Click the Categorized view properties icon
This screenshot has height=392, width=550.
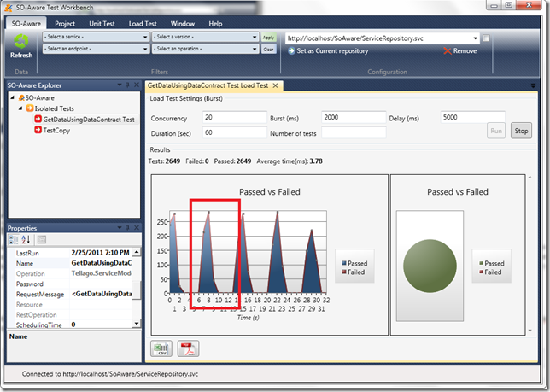coord(14,239)
